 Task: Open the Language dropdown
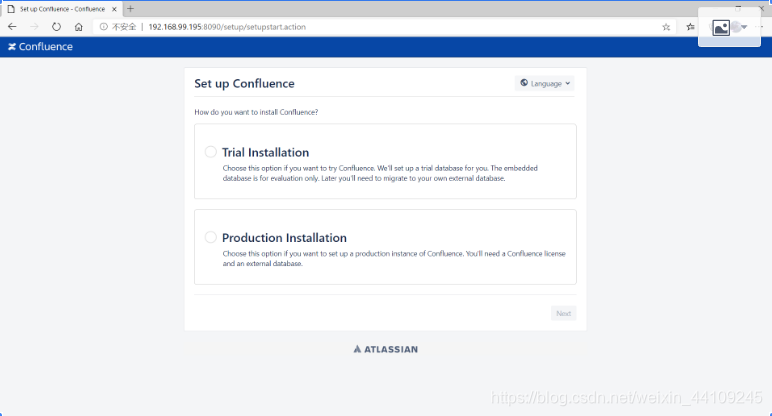545,83
